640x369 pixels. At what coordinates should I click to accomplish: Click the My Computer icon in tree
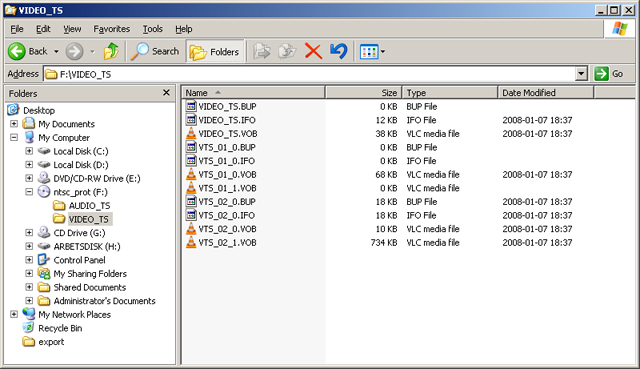29,137
